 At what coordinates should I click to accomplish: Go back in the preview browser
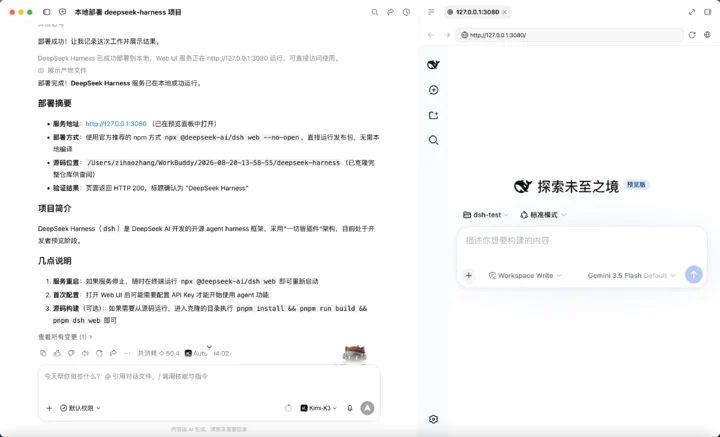coord(431,35)
